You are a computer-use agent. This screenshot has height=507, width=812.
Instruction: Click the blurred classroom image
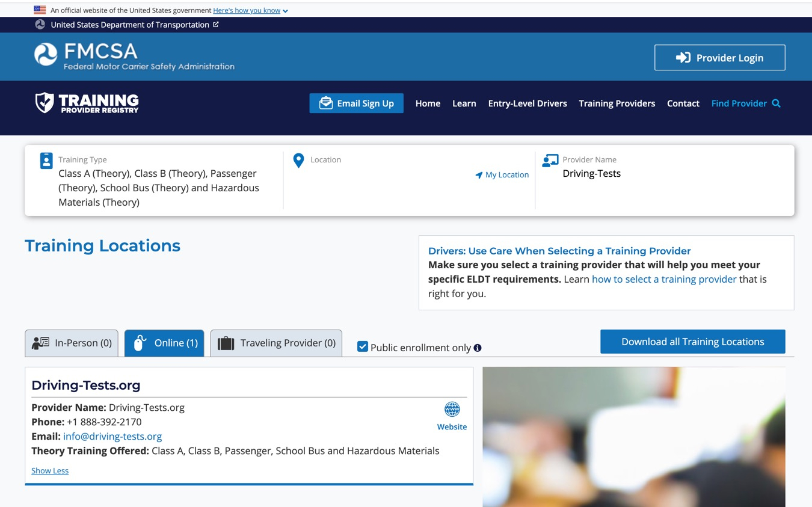634,437
